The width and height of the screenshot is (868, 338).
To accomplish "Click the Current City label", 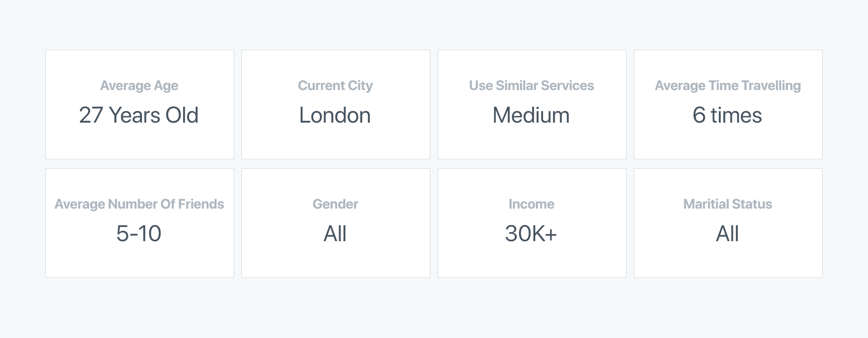I will tap(335, 86).
